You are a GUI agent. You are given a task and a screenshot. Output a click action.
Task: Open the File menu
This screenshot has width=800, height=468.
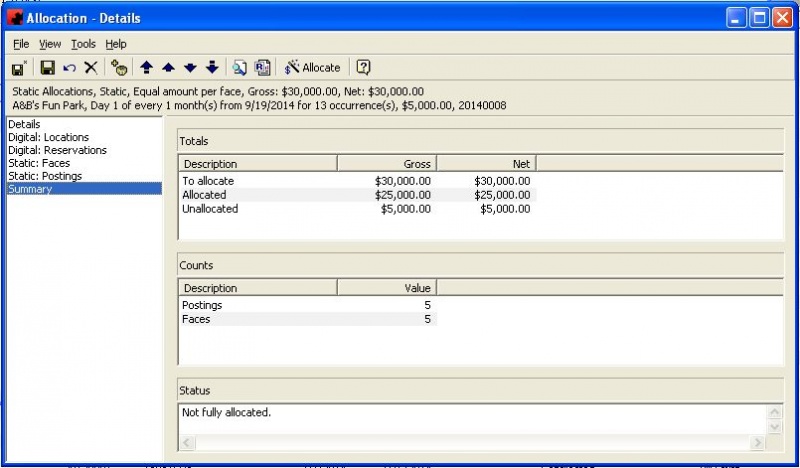(x=21, y=44)
